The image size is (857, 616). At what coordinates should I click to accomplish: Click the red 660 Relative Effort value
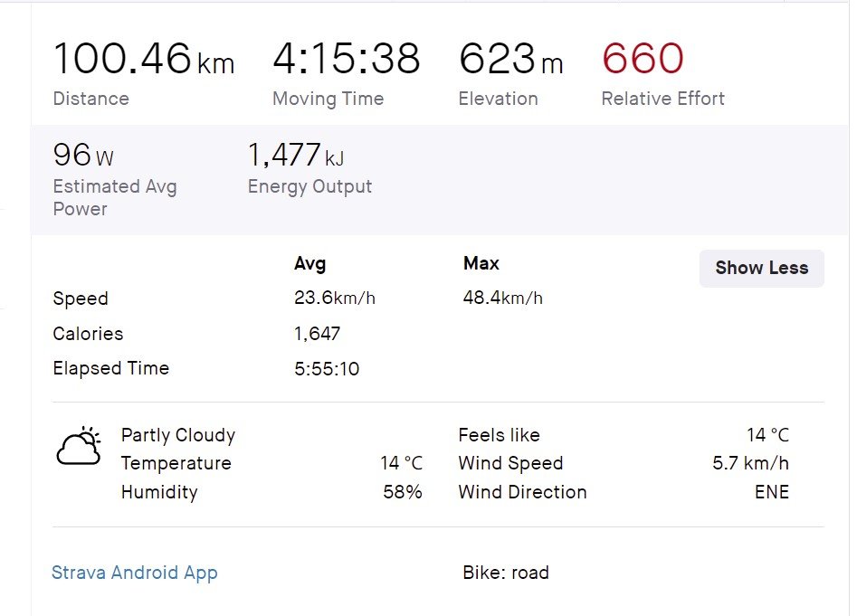tap(643, 60)
